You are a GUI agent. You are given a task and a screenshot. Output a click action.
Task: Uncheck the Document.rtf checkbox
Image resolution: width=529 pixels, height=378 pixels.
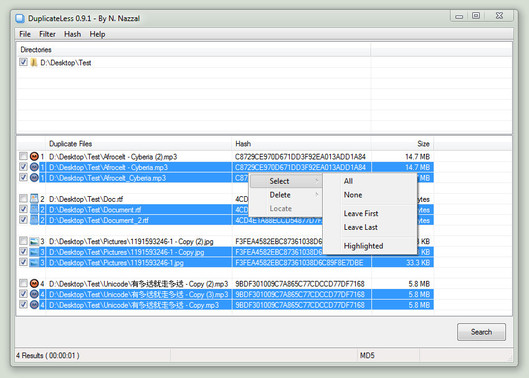(x=23, y=209)
